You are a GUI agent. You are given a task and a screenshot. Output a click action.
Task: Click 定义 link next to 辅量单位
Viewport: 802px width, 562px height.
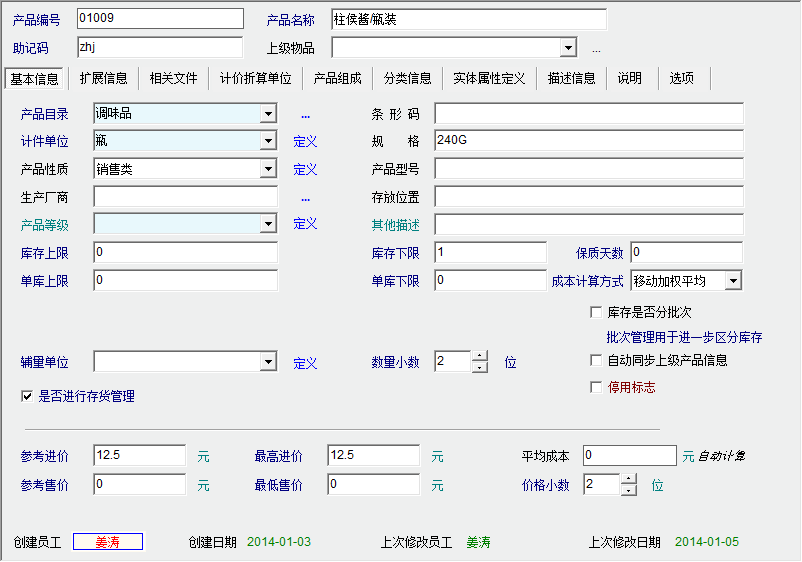pyautogui.click(x=305, y=363)
